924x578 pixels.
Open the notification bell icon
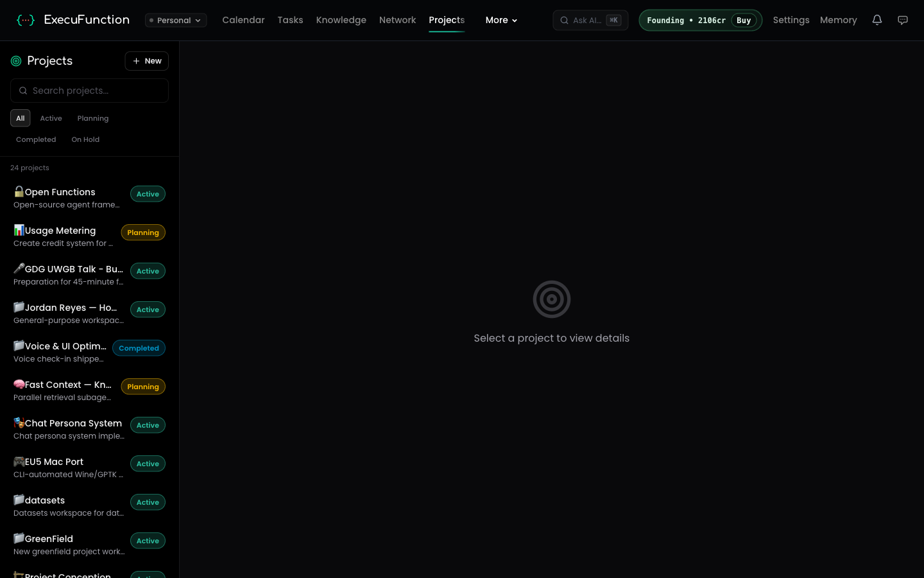point(877,20)
